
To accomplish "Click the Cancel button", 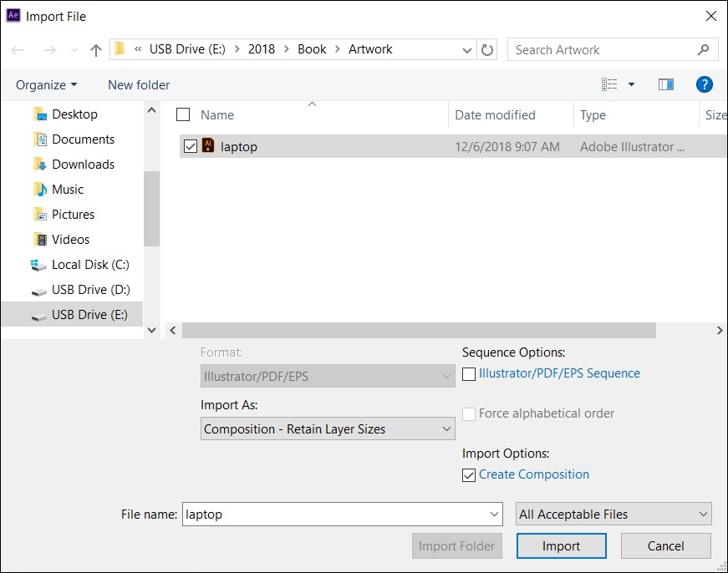I will coord(666,546).
